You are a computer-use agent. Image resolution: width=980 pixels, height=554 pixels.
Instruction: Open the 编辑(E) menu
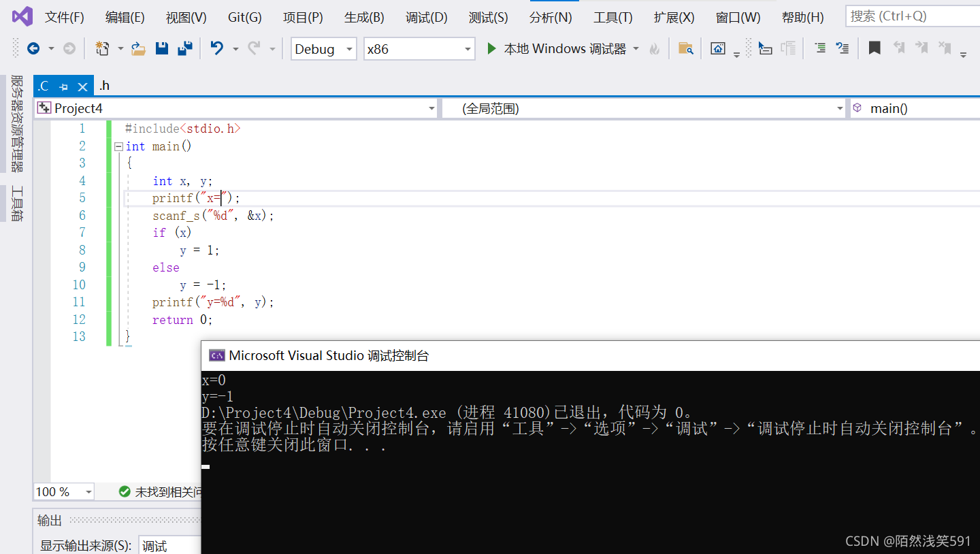[125, 17]
